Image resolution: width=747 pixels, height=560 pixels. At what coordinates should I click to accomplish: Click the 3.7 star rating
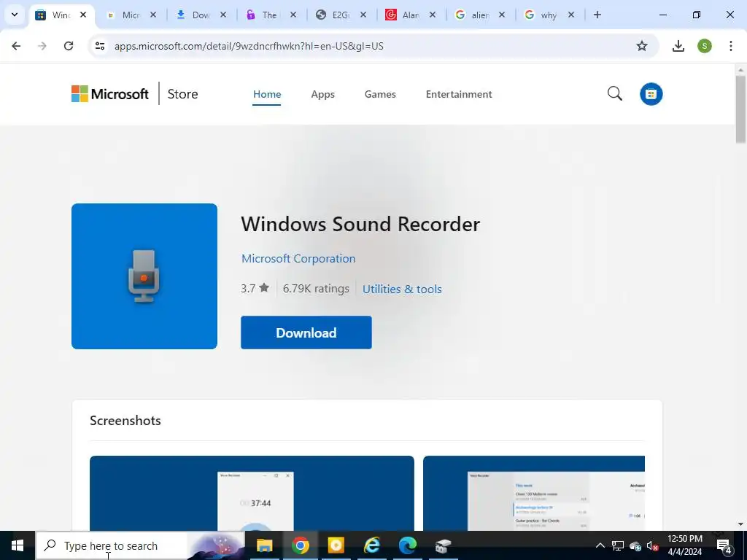click(x=255, y=289)
